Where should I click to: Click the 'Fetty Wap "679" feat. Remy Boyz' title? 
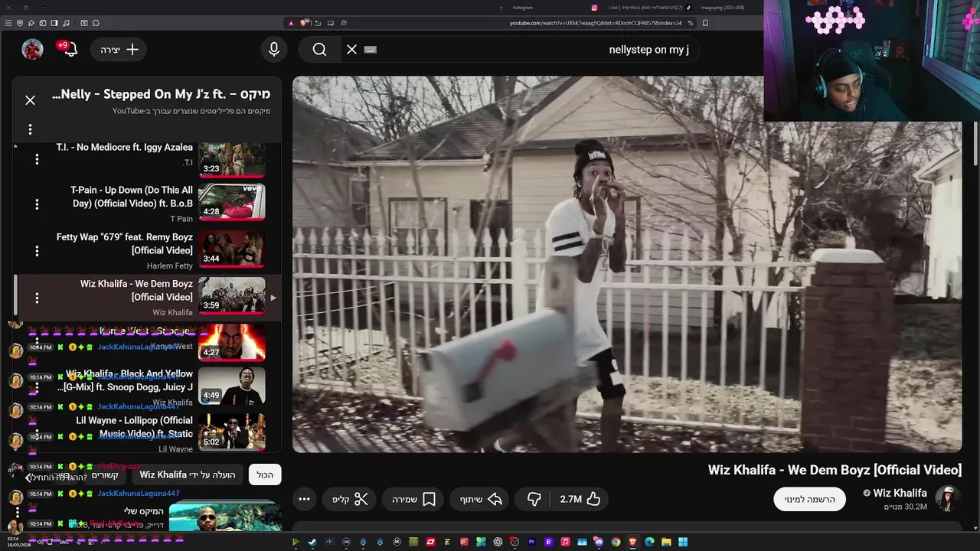[125, 243]
